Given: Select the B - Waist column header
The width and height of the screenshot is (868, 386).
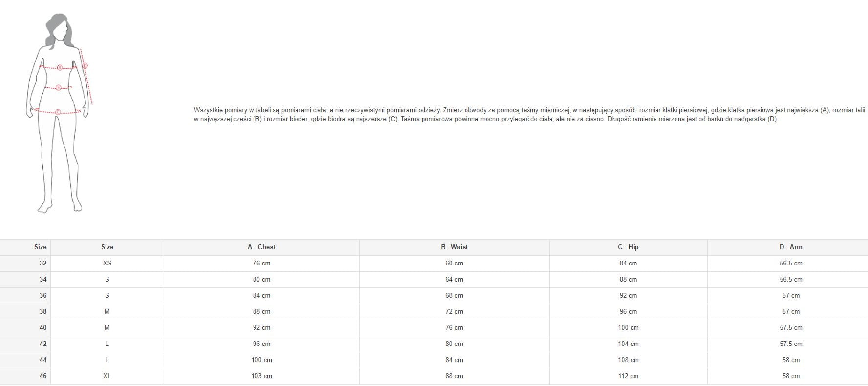Looking at the screenshot, I should pos(454,247).
